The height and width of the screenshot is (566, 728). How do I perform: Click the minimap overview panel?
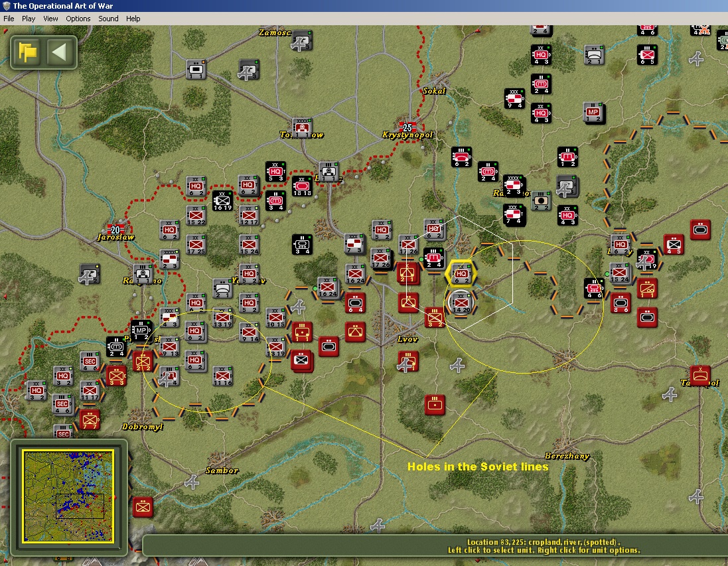(68, 496)
